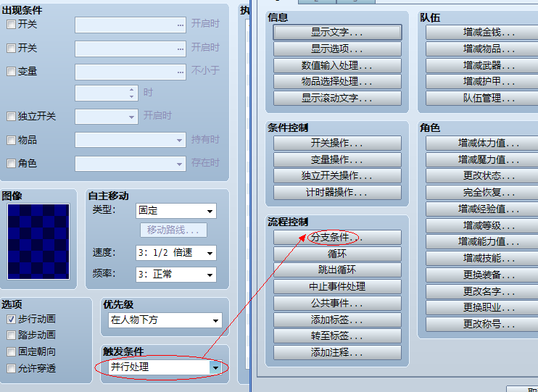Click the 公共事件 button
Screen dimensions: 538x392
pyautogui.click(x=337, y=303)
